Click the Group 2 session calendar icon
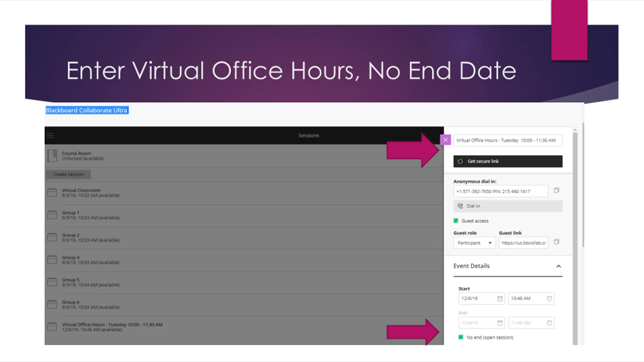This screenshot has width=644, height=362. (52, 237)
